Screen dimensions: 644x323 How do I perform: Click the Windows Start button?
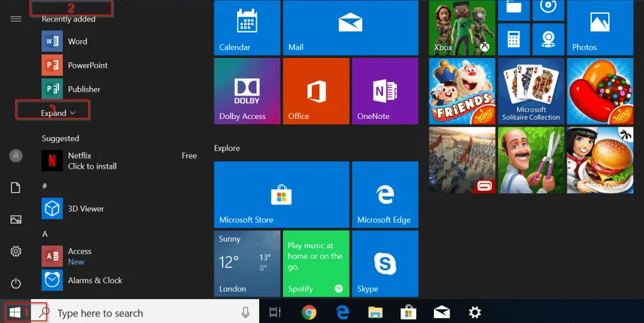pos(15,313)
